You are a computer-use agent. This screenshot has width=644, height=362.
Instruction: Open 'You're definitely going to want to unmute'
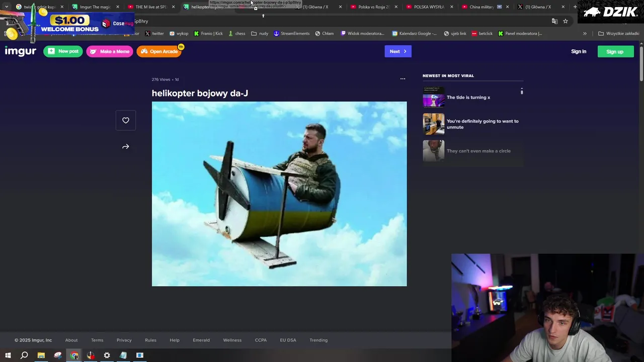click(x=482, y=124)
